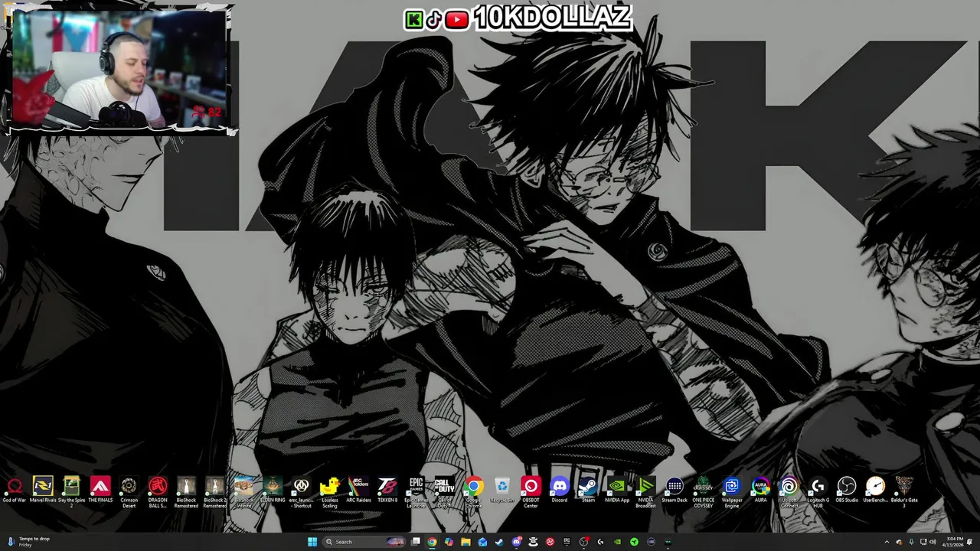The width and height of the screenshot is (980, 551).
Task: Select the Recycle Bin icon
Action: [502, 490]
